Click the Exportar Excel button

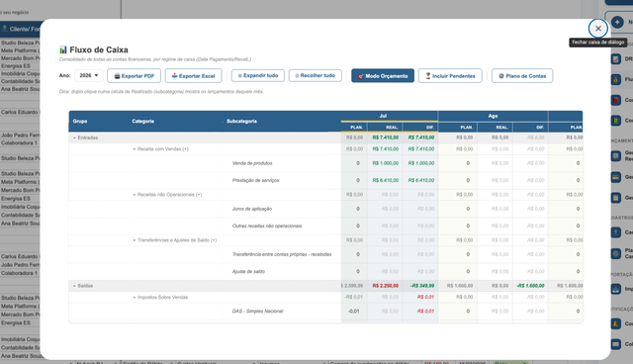click(x=194, y=76)
